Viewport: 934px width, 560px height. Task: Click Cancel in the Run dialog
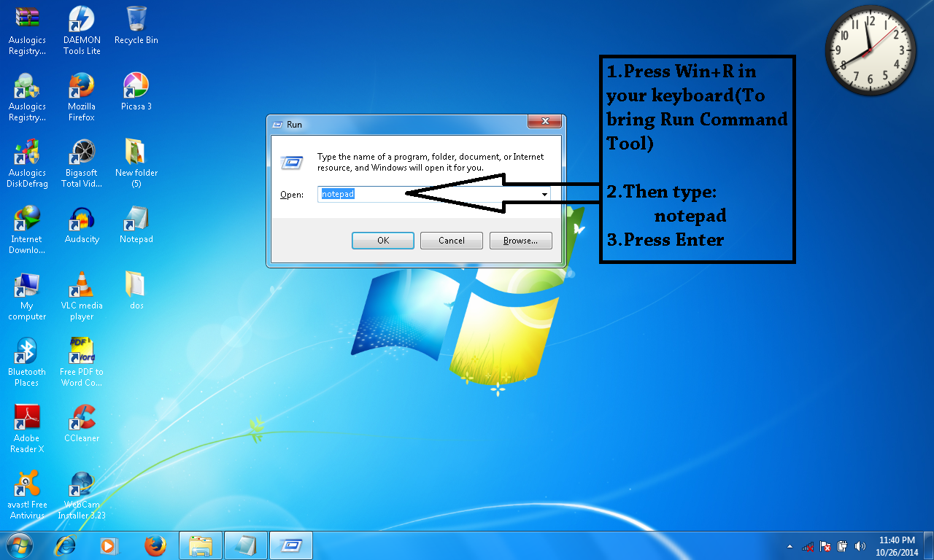[452, 241]
